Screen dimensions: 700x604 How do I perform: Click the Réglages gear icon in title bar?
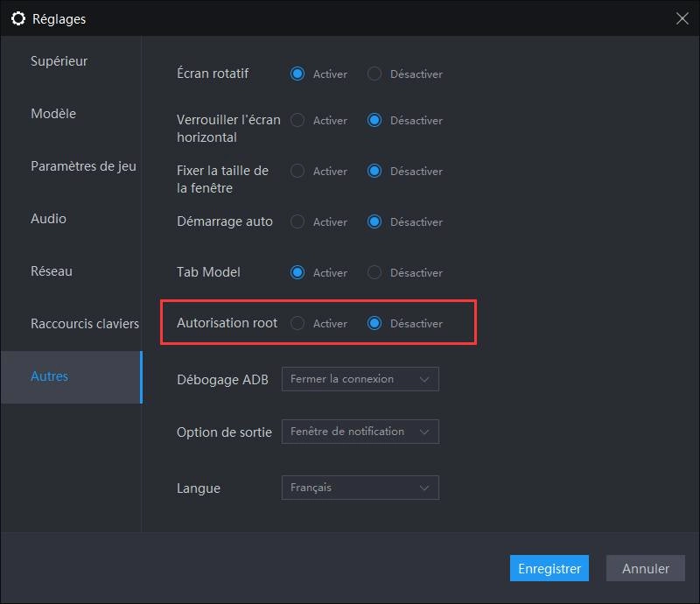[x=18, y=18]
